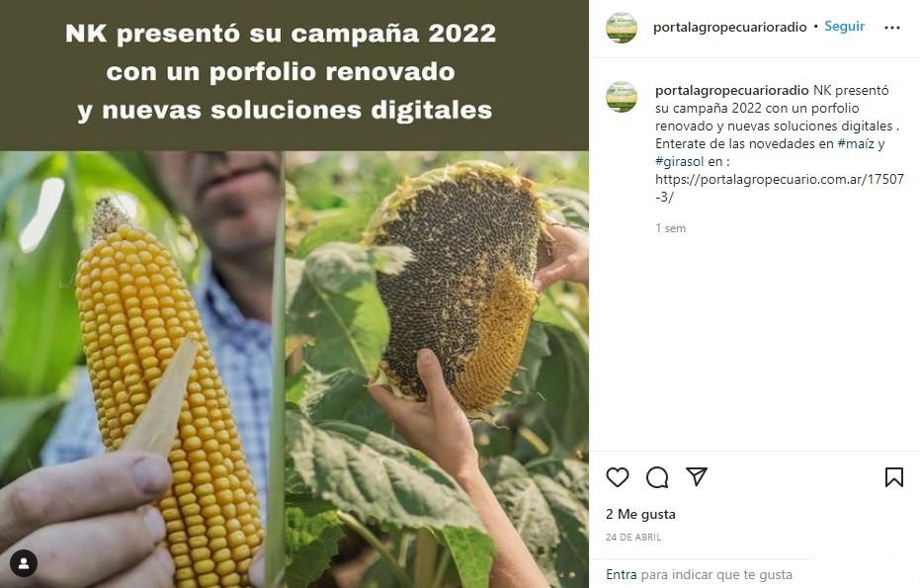The image size is (920, 588).
Task: Open portalagropecuarioradio username in header
Action: tap(730, 27)
